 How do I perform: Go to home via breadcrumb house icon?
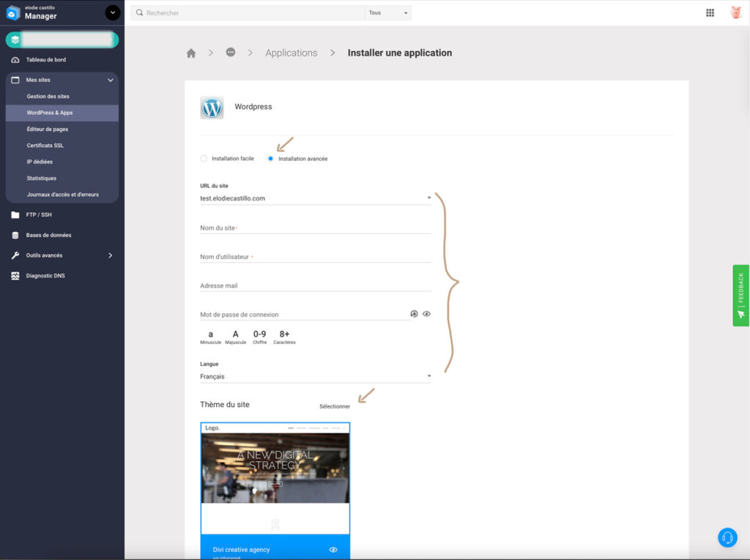pyautogui.click(x=191, y=53)
